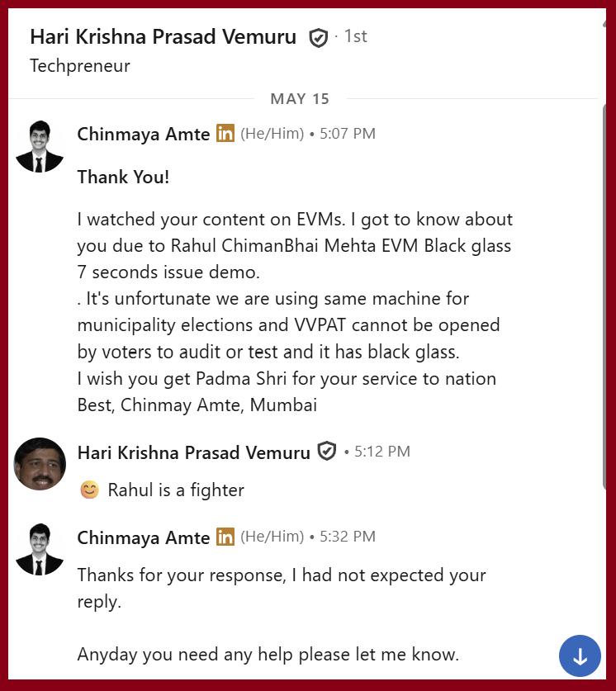Click the blue scroll-to-bottom arrow button

tap(580, 656)
